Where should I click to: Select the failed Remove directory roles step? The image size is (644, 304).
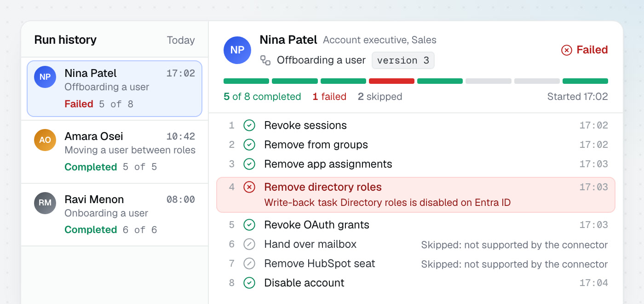pos(416,195)
